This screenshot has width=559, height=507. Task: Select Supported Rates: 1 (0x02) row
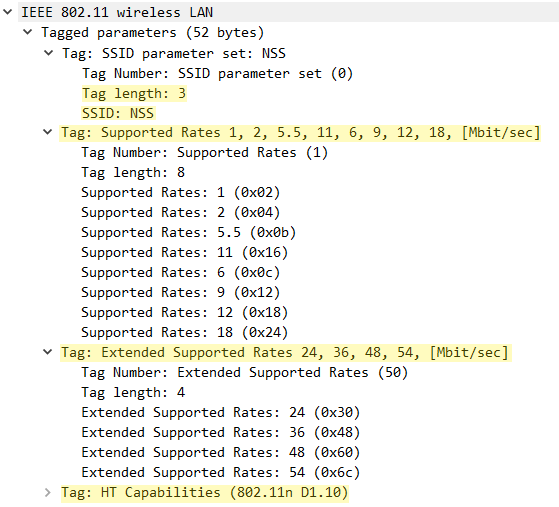181,193
